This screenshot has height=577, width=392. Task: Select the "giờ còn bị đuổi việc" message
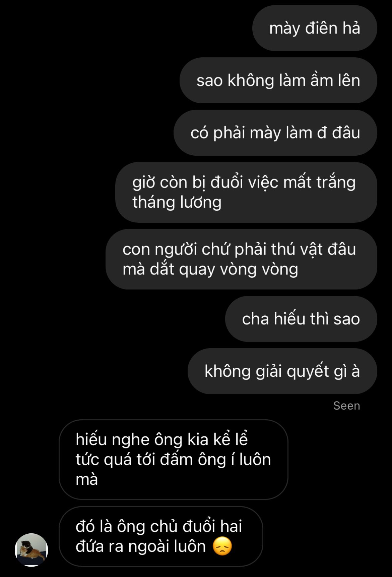[246, 192]
